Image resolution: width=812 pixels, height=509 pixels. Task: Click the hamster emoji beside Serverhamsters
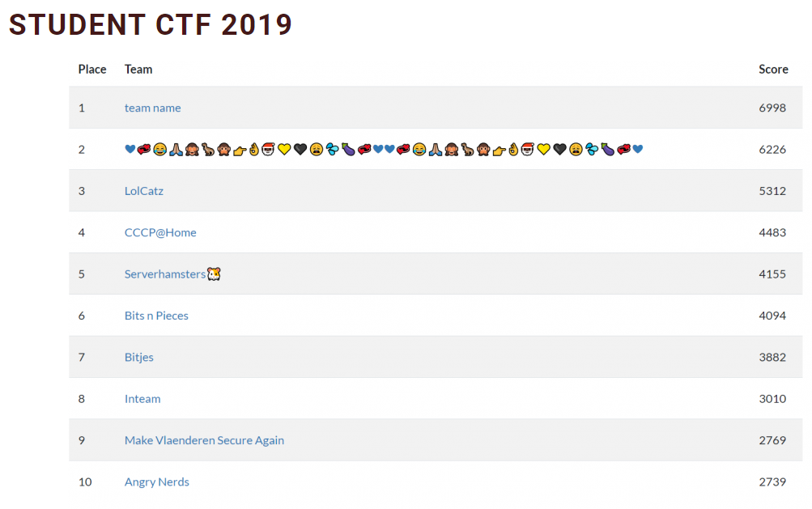[x=215, y=274]
